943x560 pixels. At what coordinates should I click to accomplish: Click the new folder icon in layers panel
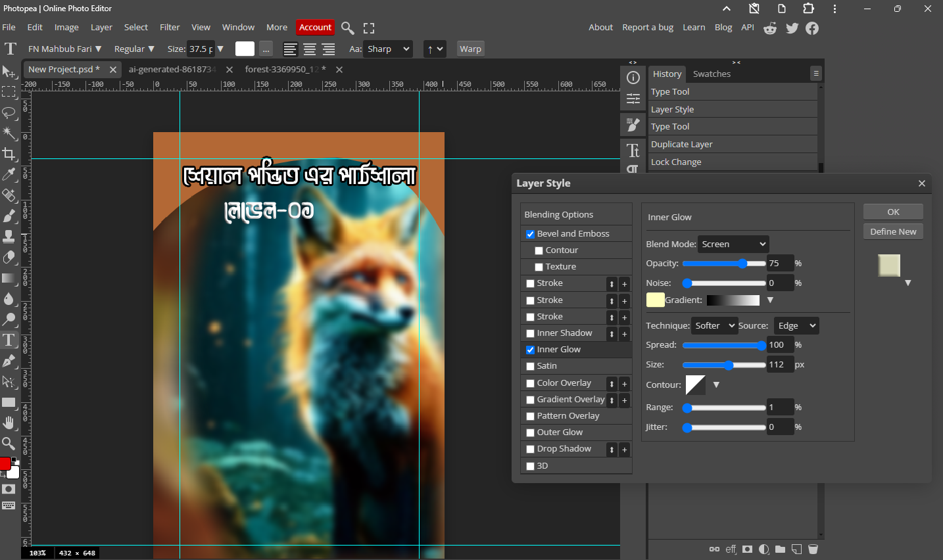pyautogui.click(x=780, y=549)
